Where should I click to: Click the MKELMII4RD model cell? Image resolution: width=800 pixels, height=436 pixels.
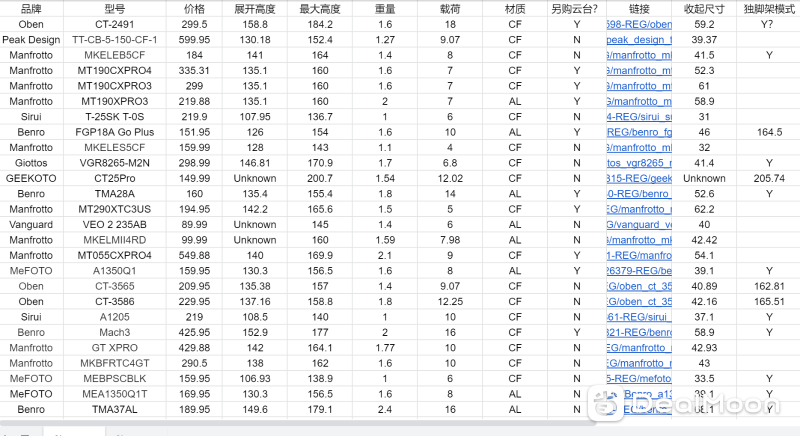coord(115,240)
